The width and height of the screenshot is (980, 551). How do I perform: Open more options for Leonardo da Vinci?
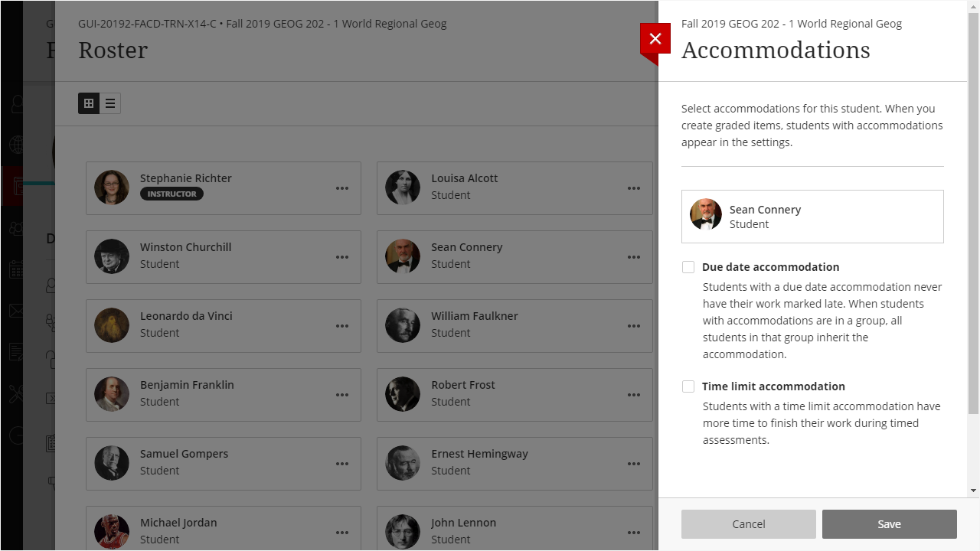(x=342, y=326)
